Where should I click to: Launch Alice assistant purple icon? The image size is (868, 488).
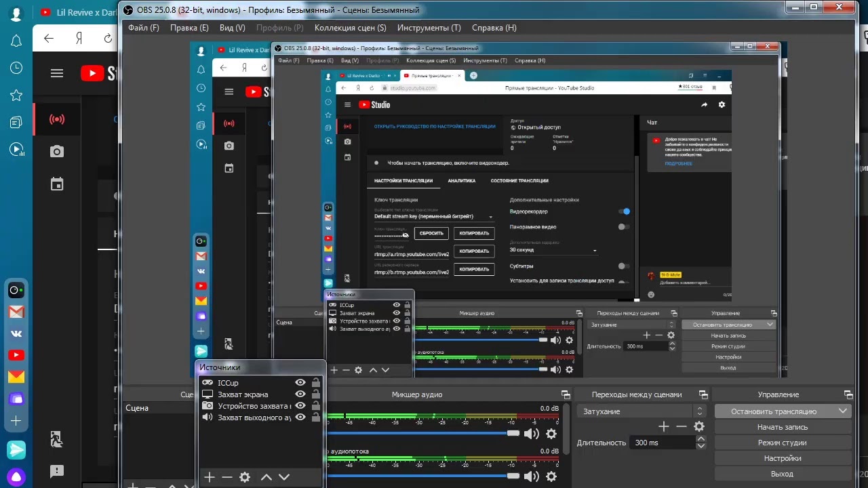coord(16,476)
